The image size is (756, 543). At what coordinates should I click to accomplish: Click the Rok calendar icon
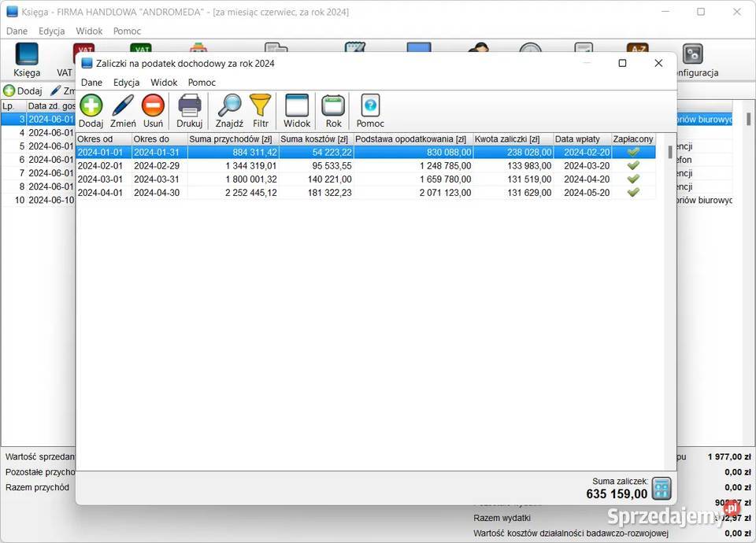[333, 106]
